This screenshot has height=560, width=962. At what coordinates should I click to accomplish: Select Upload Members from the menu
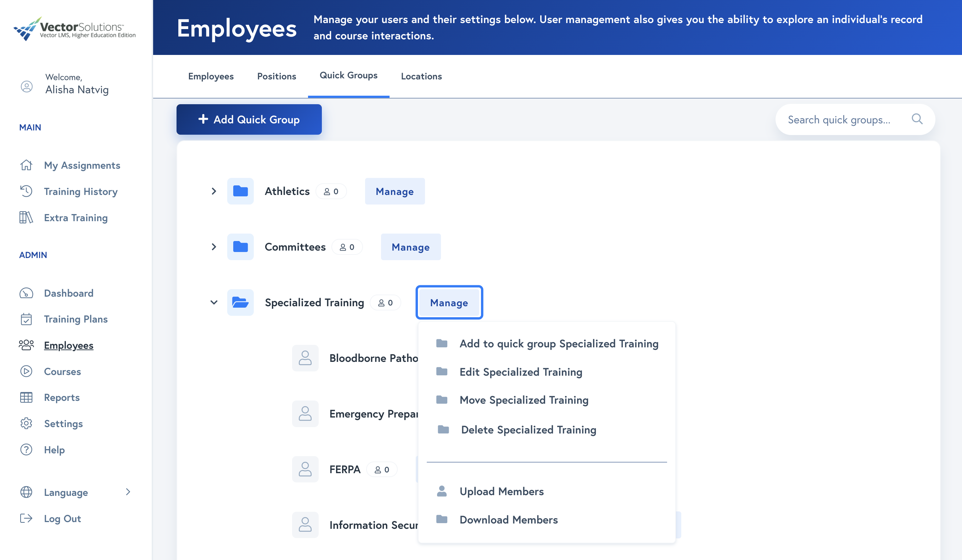[502, 491]
